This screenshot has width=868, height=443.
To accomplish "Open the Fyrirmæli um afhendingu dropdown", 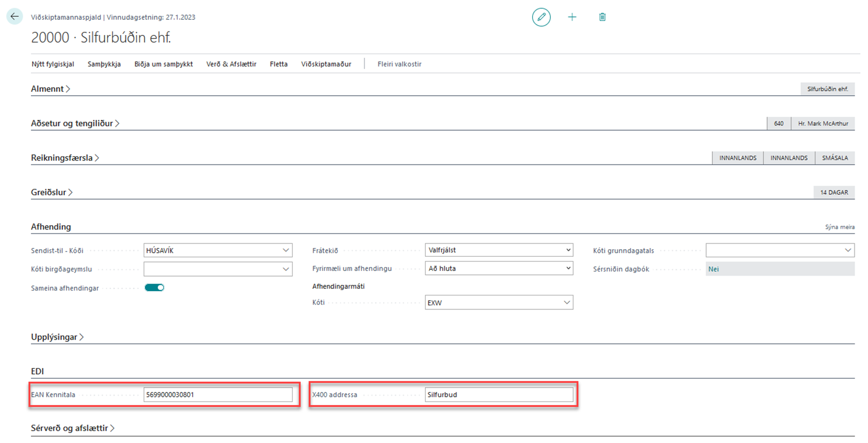I will click(x=568, y=268).
